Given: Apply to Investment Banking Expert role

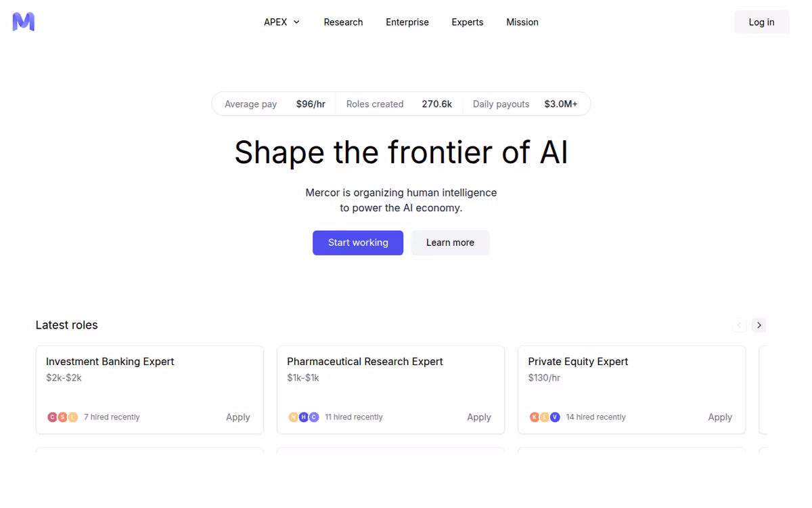Looking at the screenshot, I should pyautogui.click(x=238, y=417).
